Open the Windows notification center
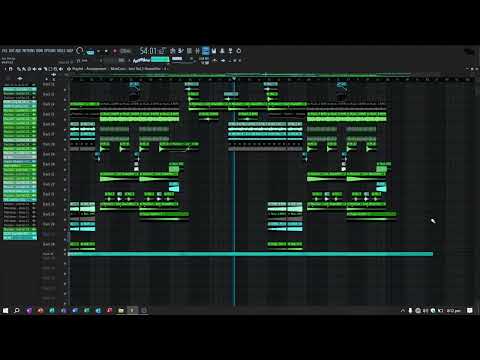 (470, 310)
